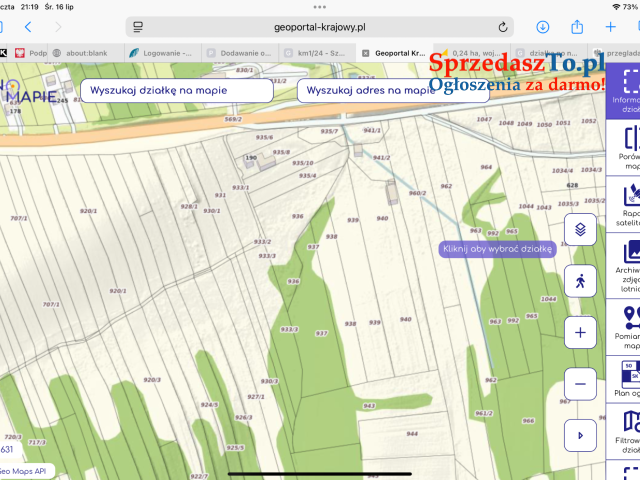Click the geoportal-krajowy.pl address bar
The height and width of the screenshot is (480, 640).
(318, 27)
